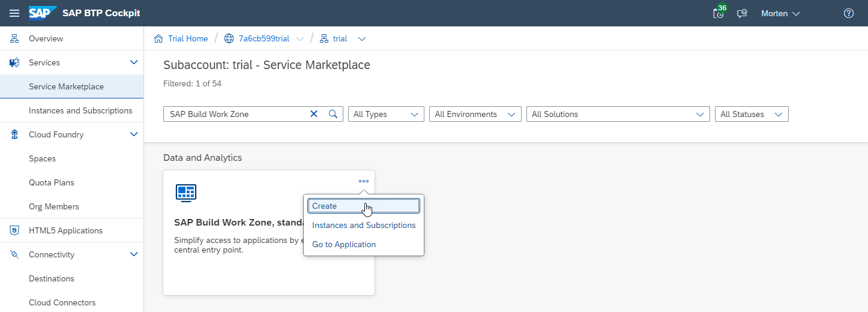Screen dimensions: 868x312
Task: Click the search magnifier icon
Action: coord(333,114)
